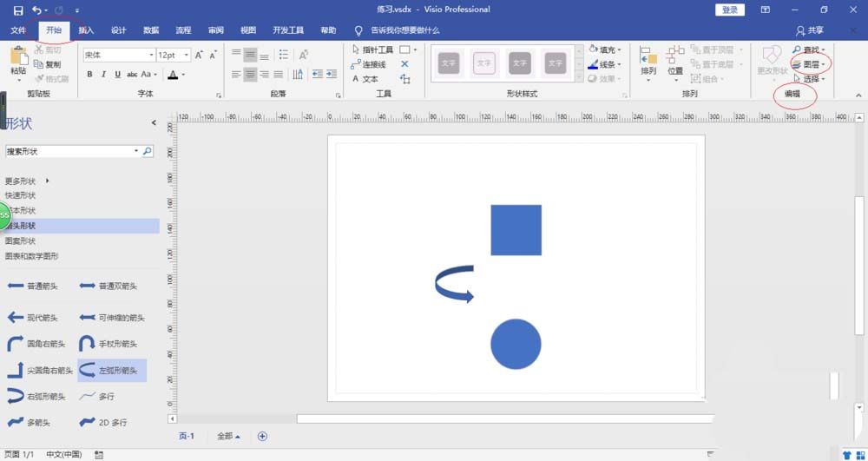The image size is (868, 461).
Task: Click the connection point X tool
Action: coord(404,64)
